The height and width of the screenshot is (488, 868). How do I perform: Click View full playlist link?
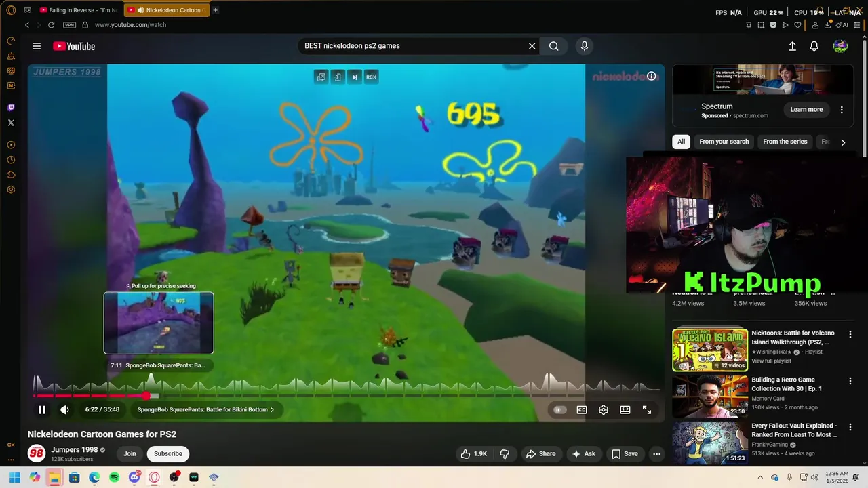pos(771,361)
